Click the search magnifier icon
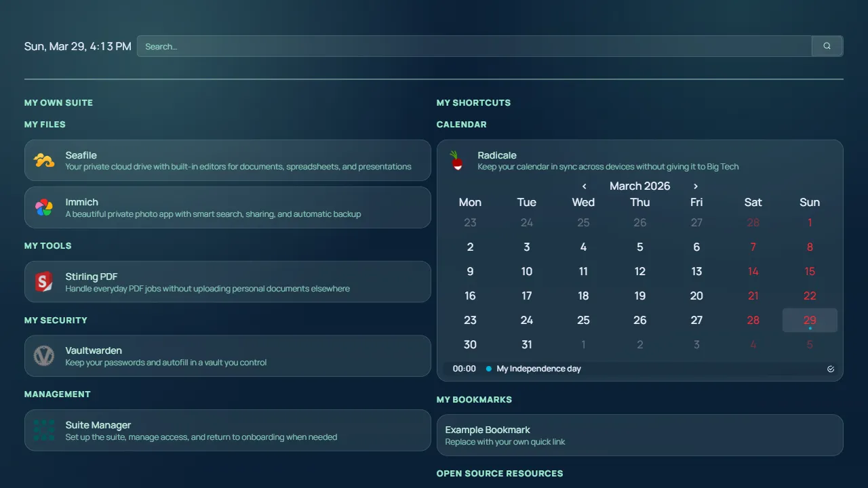The image size is (868, 488). (827, 45)
